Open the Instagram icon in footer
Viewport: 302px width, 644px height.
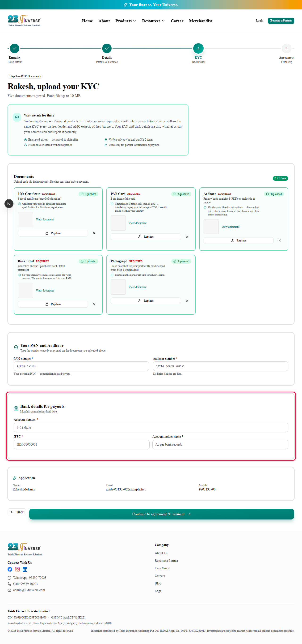[17, 569]
